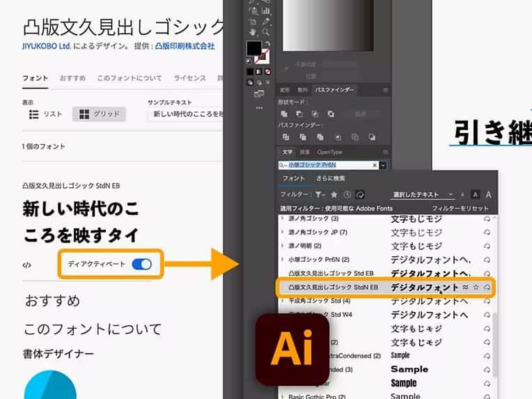The width and height of the screenshot is (532, 399).
Task: Switch to the パスファインダー panel tab
Action: 334,90
